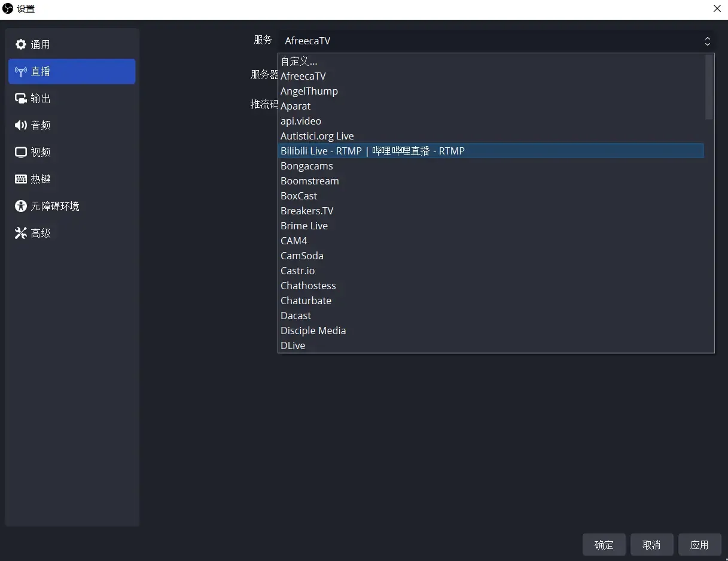
Task: Show the 热键 settings tab
Action: (x=72, y=179)
